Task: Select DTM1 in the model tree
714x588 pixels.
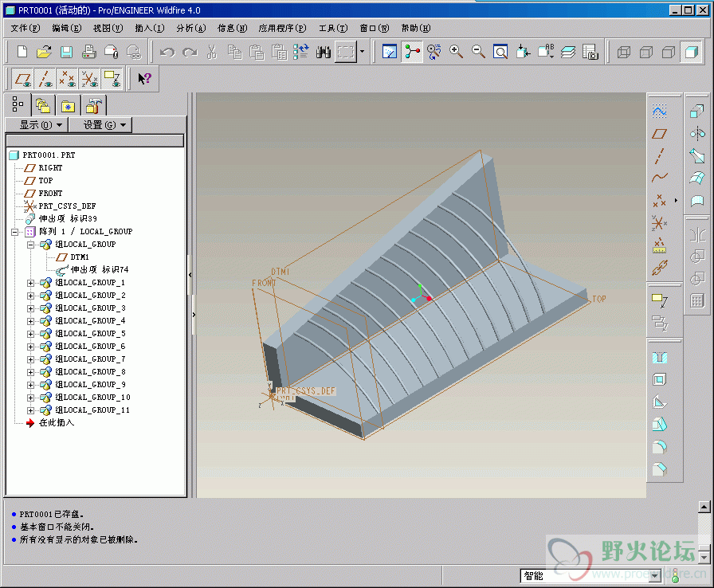Action: [x=79, y=257]
